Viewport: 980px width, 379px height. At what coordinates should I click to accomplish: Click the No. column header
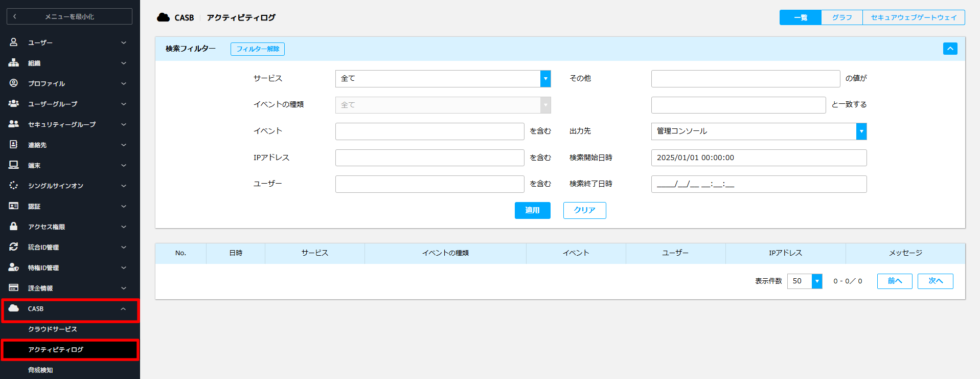click(180, 253)
